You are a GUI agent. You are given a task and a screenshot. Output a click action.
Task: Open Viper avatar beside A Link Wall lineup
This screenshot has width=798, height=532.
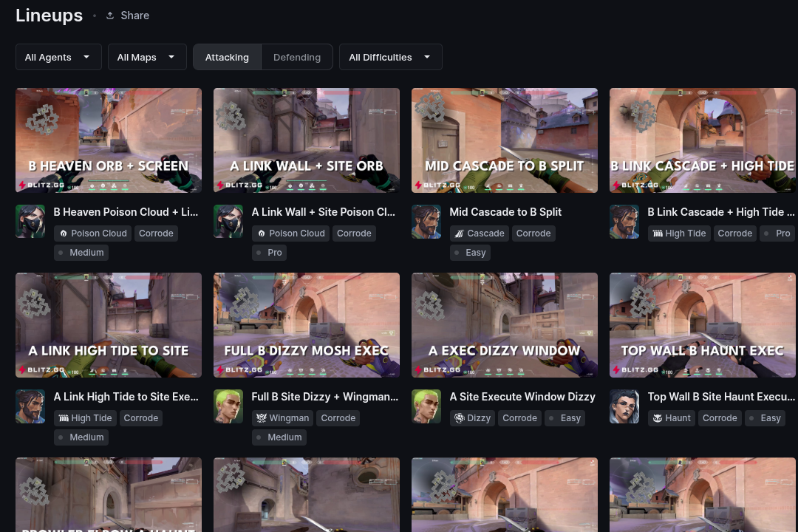[x=228, y=222]
